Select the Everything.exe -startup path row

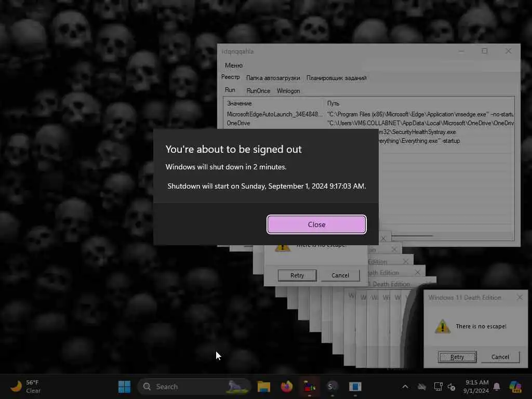(x=419, y=141)
